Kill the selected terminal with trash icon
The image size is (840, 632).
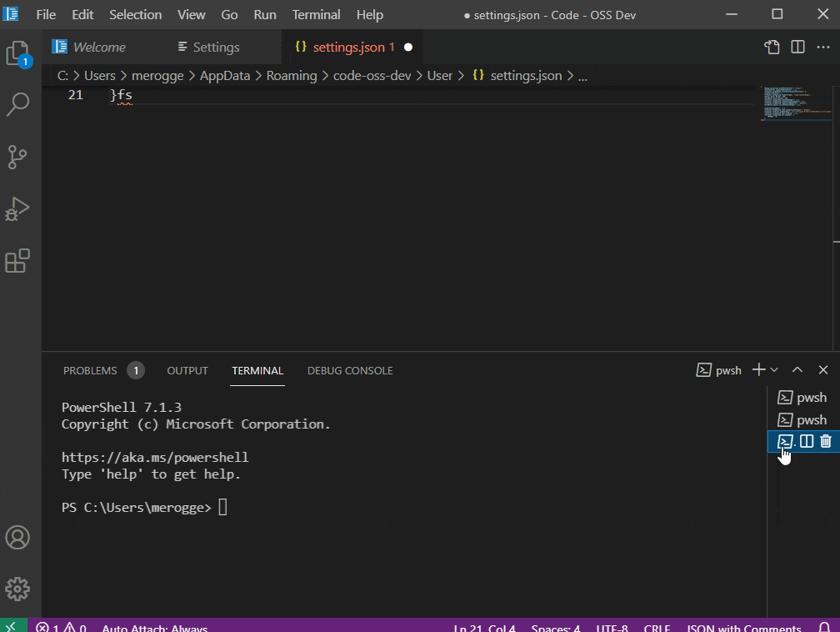(826, 441)
